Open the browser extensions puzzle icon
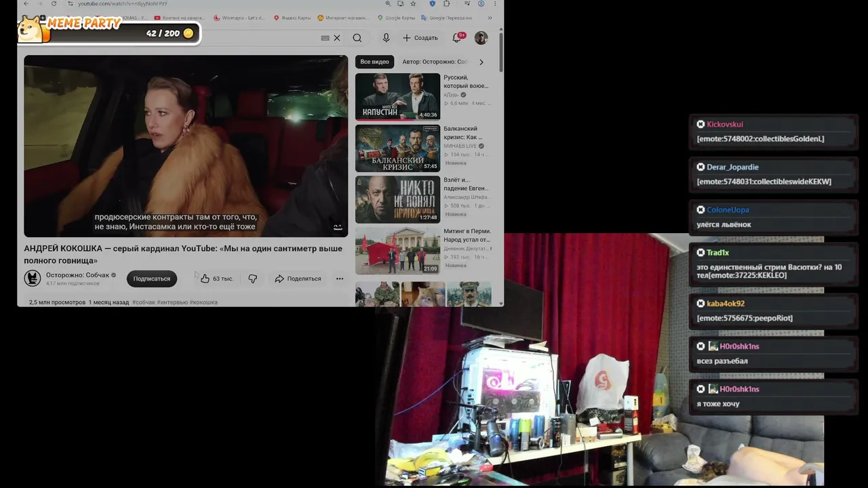868x488 pixels. [x=446, y=3]
